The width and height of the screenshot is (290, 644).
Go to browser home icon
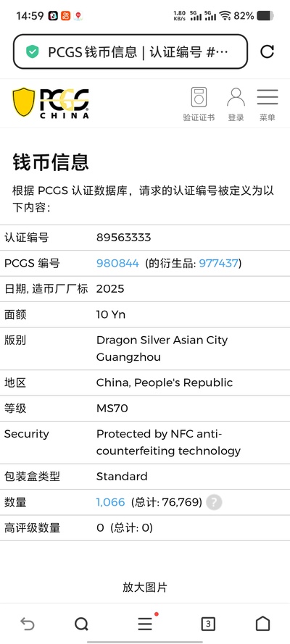(263, 624)
